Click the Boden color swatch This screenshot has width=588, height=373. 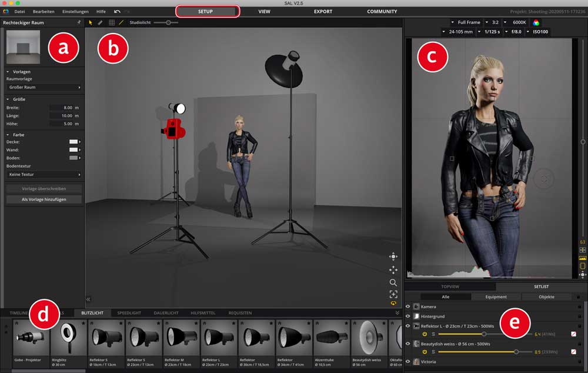tap(73, 158)
